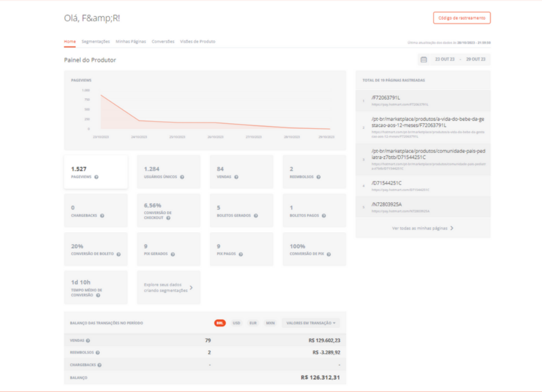Expand Explore seus dados segmentation arrow

click(191, 287)
